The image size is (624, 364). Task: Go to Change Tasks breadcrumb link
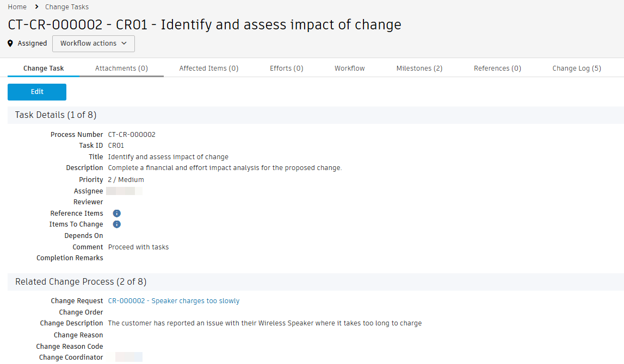pyautogui.click(x=67, y=7)
